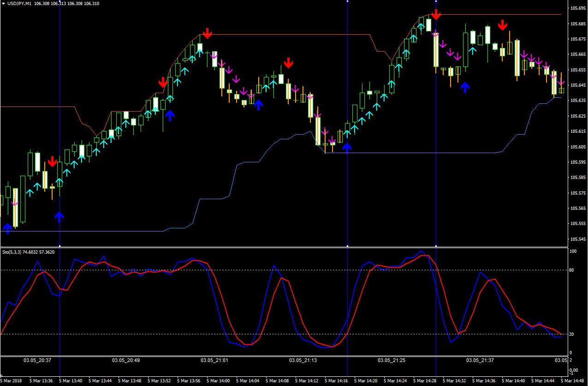588x386 pixels.
Task: Click the 5 Mar 14:24 time label
Action: (396, 381)
